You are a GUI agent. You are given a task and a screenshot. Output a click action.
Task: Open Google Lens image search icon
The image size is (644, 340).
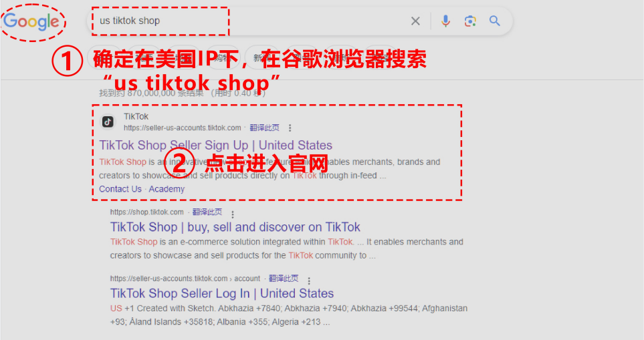coord(470,21)
